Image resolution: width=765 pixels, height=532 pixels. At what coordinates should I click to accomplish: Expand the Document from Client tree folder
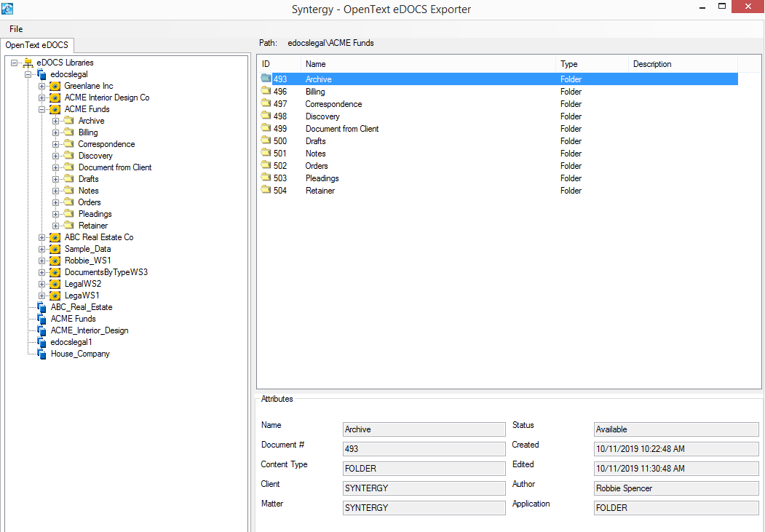pos(55,167)
